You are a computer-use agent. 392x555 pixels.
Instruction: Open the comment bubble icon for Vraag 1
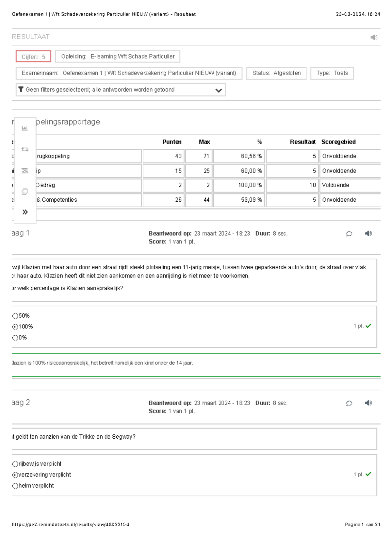(x=349, y=234)
